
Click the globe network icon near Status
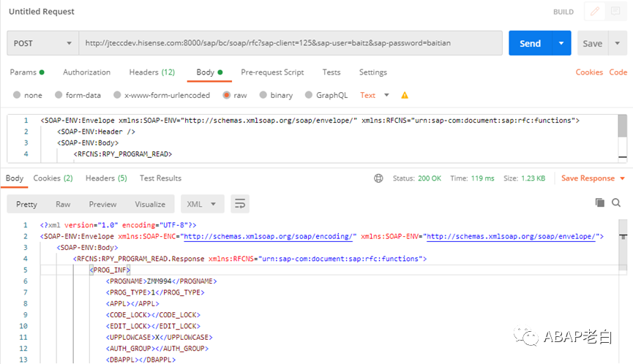(378, 178)
